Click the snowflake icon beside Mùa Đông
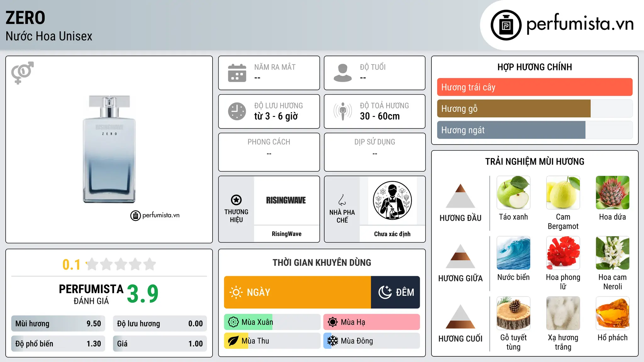Image resolution: width=644 pixels, height=362 pixels. 332,341
